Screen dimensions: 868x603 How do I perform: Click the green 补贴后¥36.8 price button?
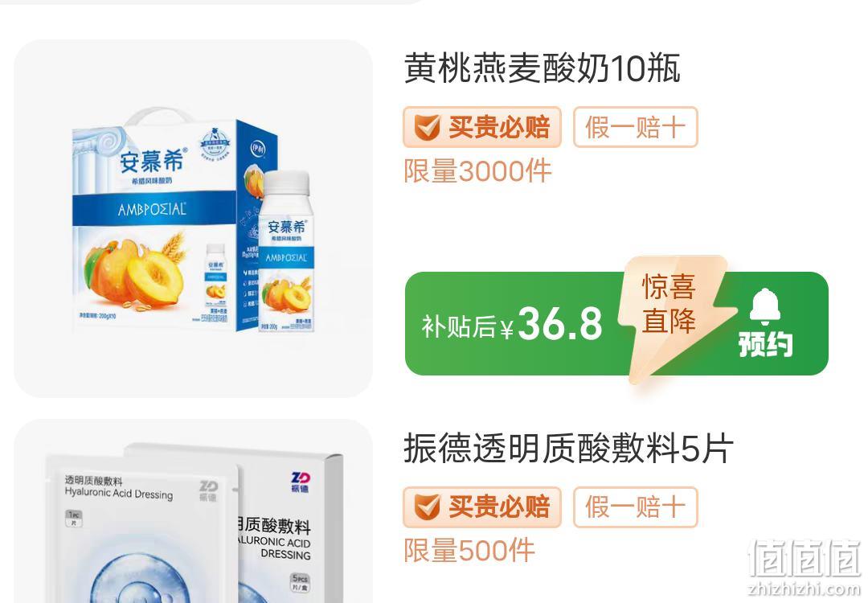[x=616, y=323]
